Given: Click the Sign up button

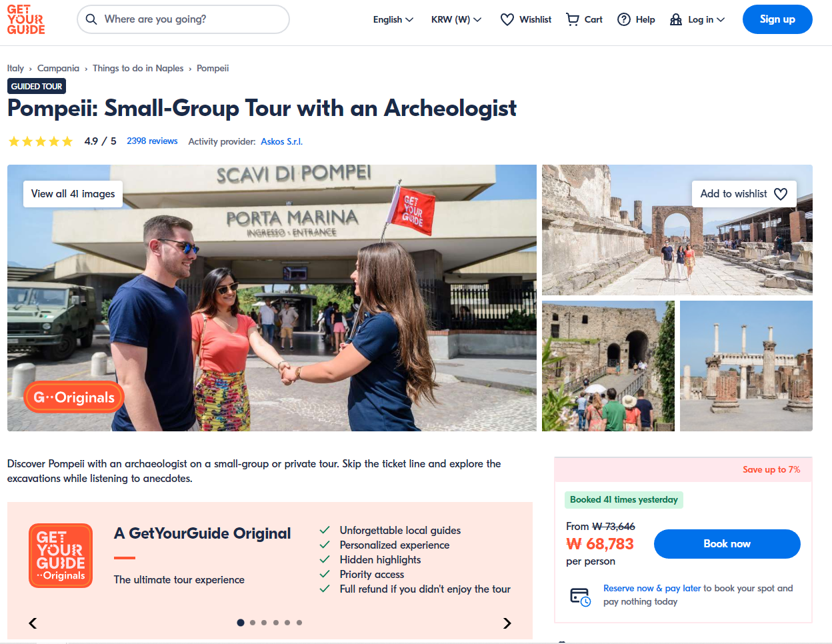Looking at the screenshot, I should 777,19.
